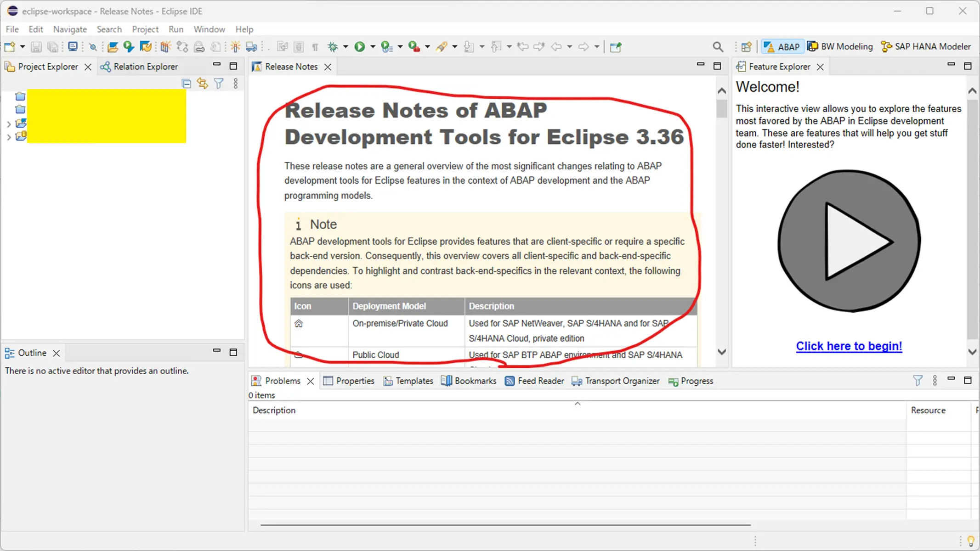Select the Progress tab
This screenshot has width=980, height=551.
691,381
